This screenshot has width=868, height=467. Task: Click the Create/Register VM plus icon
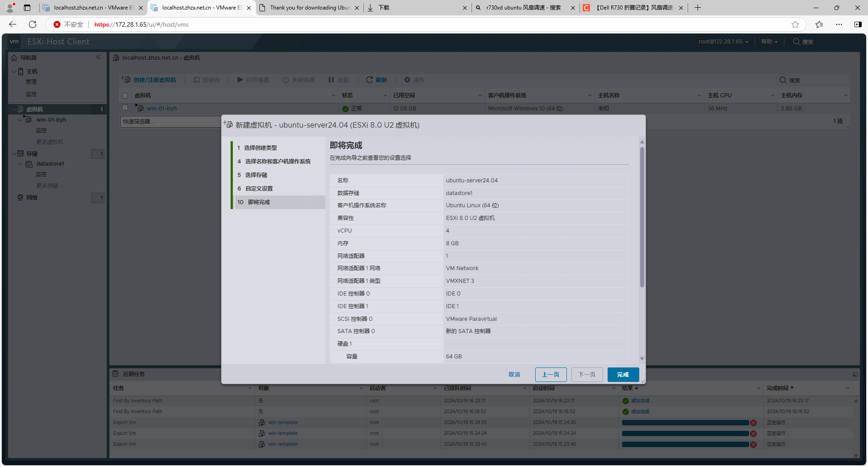coord(125,80)
